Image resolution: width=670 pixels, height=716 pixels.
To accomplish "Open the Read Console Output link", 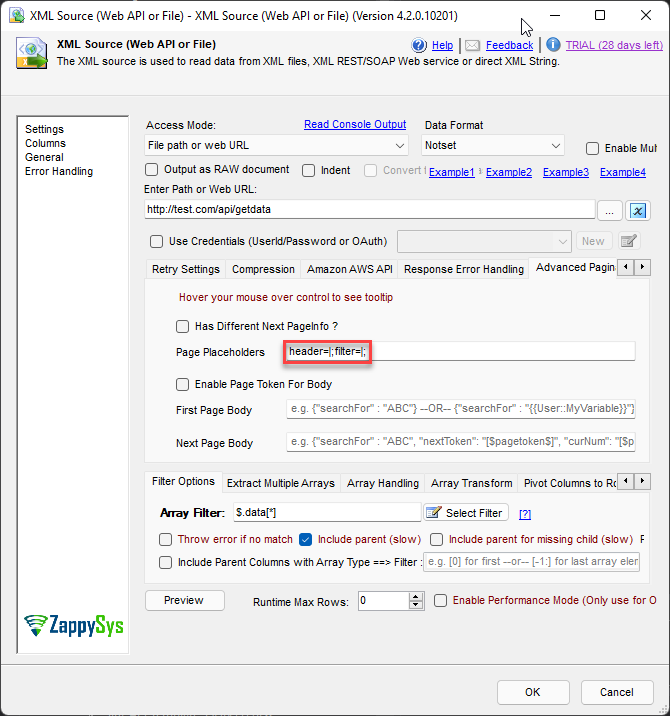I will click(x=355, y=125).
